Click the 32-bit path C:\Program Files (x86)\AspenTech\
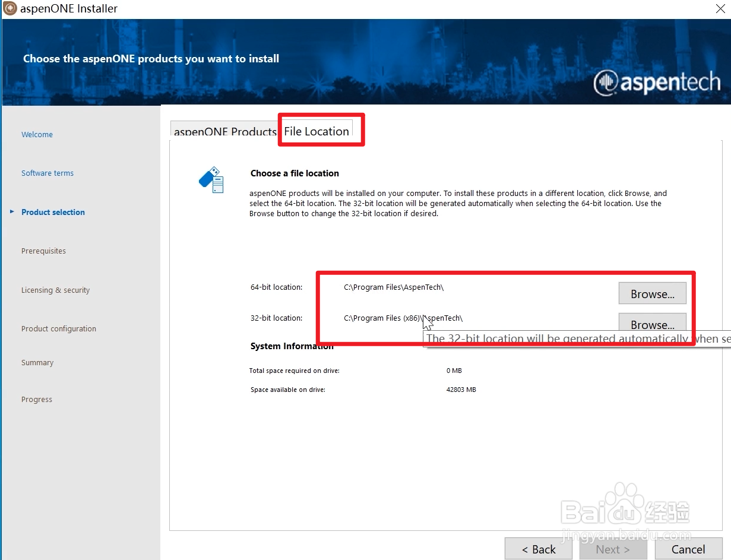 [403, 318]
